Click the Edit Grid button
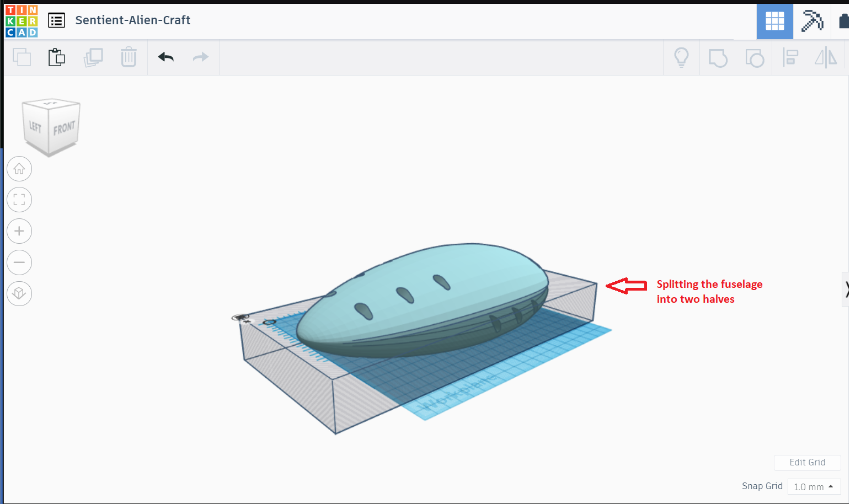 coord(807,463)
